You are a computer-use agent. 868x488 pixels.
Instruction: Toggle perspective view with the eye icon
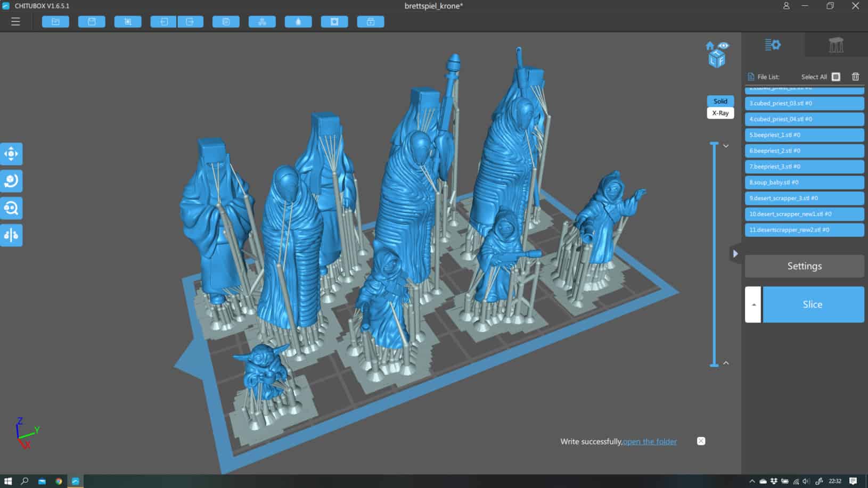pyautogui.click(x=723, y=45)
